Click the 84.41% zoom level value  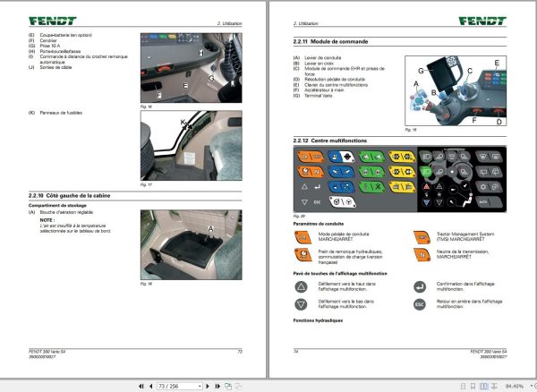tap(515, 386)
